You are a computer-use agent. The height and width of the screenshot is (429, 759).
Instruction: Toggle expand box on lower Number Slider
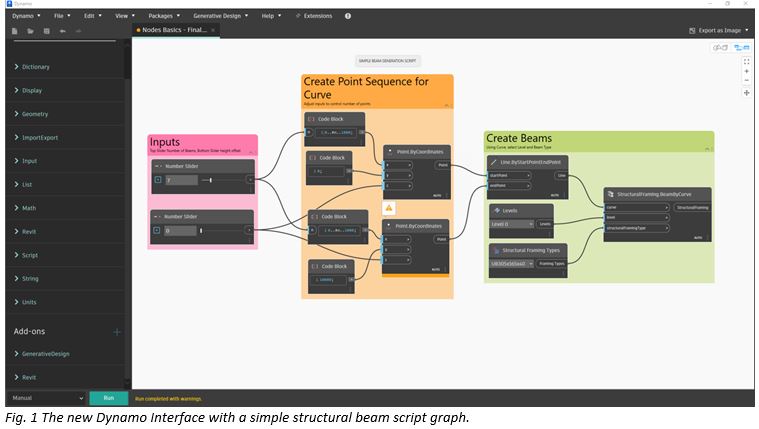tap(157, 230)
